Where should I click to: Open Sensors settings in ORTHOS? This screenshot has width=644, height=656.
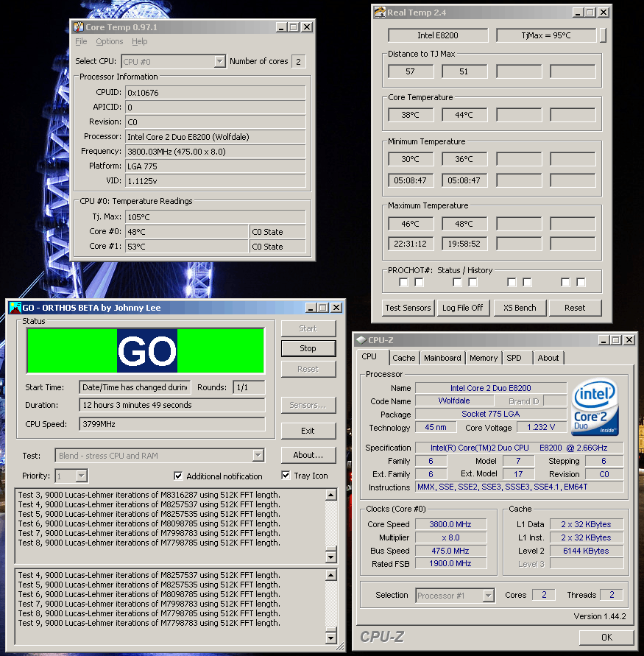point(308,406)
